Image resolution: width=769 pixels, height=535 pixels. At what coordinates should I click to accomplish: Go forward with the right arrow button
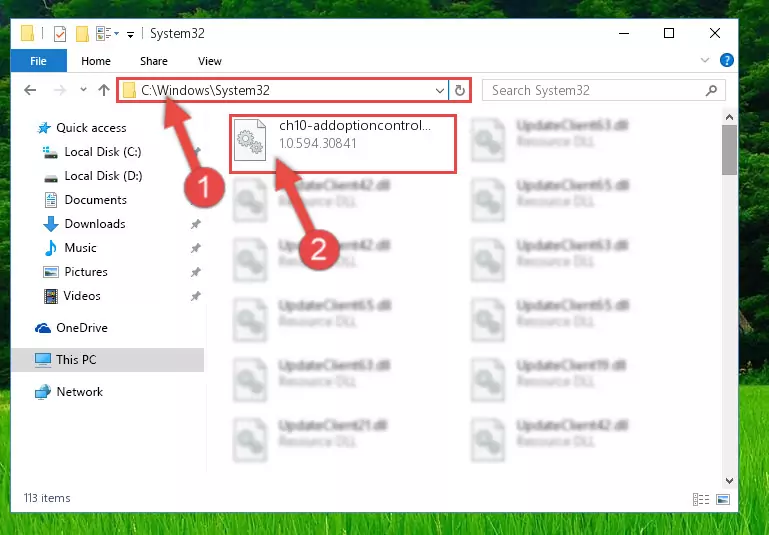click(x=59, y=90)
